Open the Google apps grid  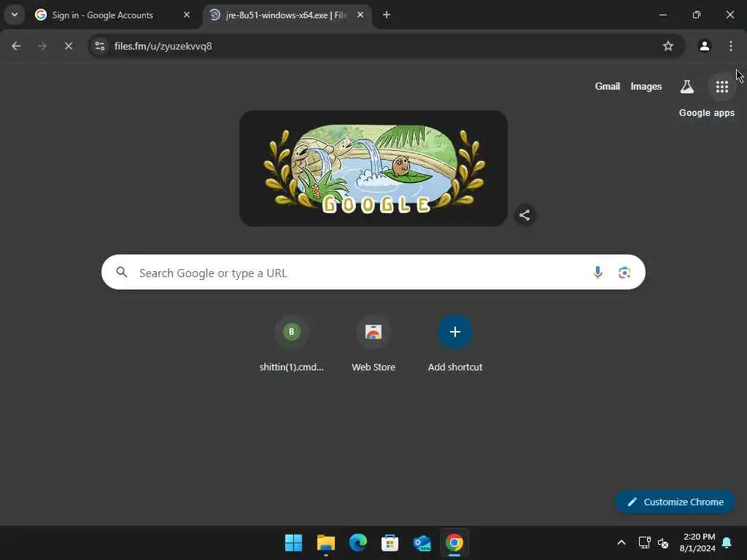[x=721, y=87]
